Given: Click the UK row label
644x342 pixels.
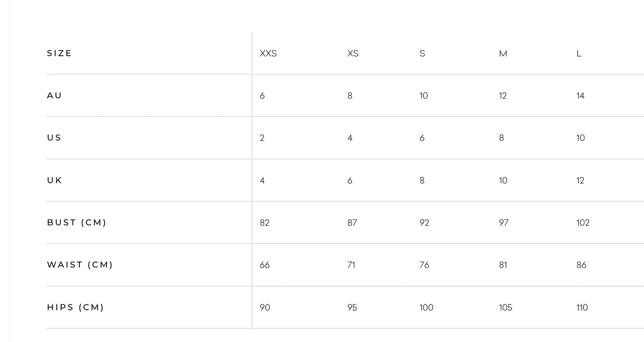Looking at the screenshot, I should tap(54, 180).
